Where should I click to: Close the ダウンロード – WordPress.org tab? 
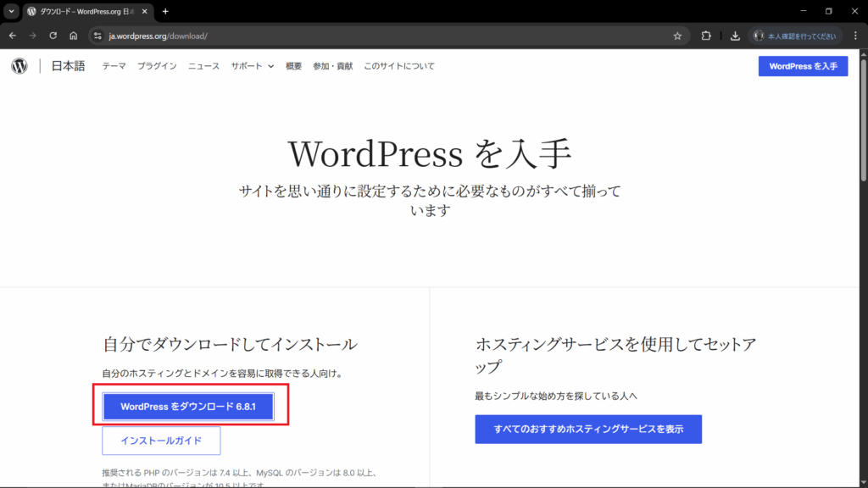tap(144, 12)
